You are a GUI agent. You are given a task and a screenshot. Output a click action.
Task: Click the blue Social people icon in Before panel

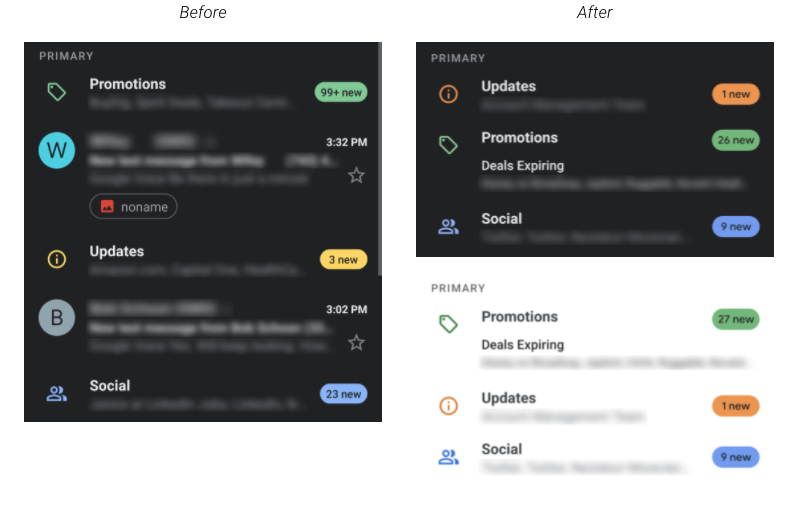pyautogui.click(x=56, y=394)
